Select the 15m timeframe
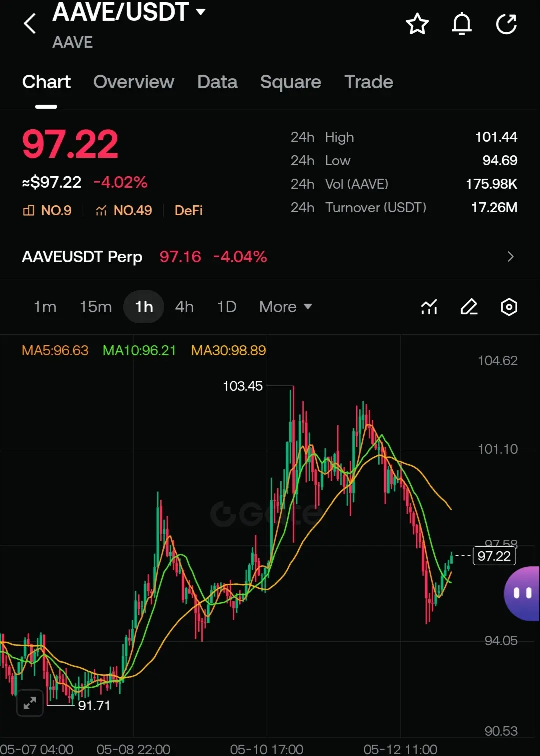This screenshot has height=756, width=540. (x=96, y=307)
